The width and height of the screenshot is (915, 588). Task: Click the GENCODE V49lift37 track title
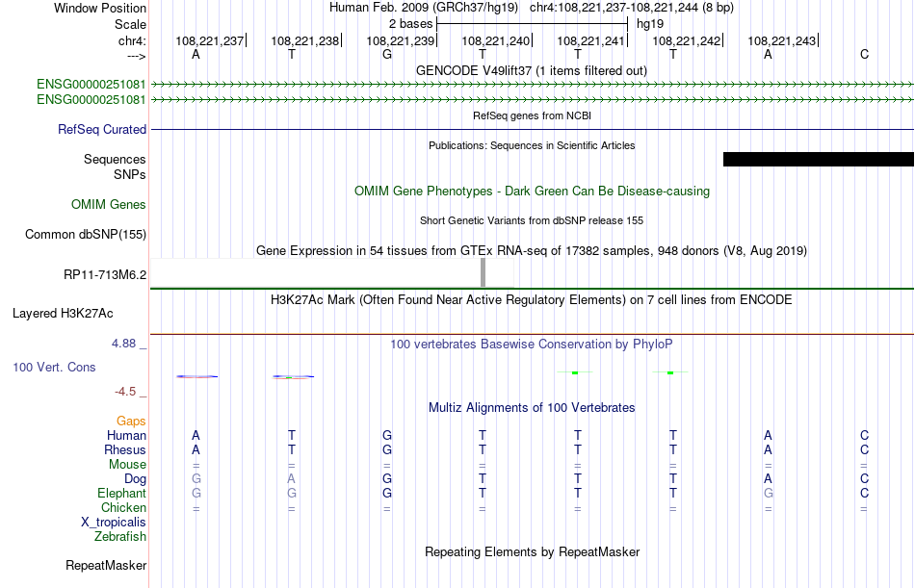pos(532,70)
